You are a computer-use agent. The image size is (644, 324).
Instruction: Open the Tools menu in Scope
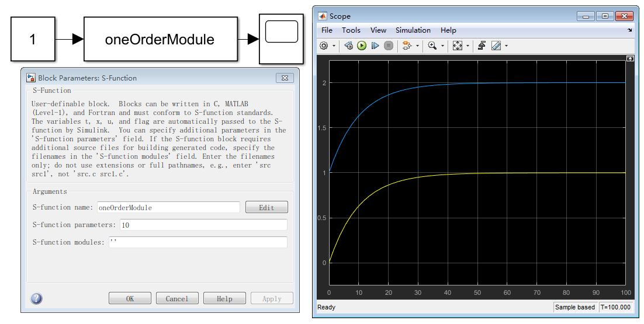[x=351, y=30]
